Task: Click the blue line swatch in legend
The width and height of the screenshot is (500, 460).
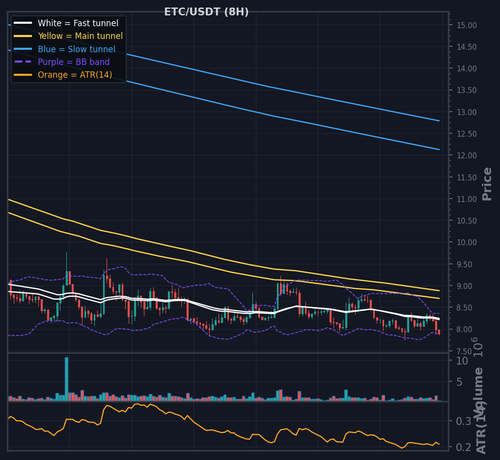Action: (x=23, y=49)
